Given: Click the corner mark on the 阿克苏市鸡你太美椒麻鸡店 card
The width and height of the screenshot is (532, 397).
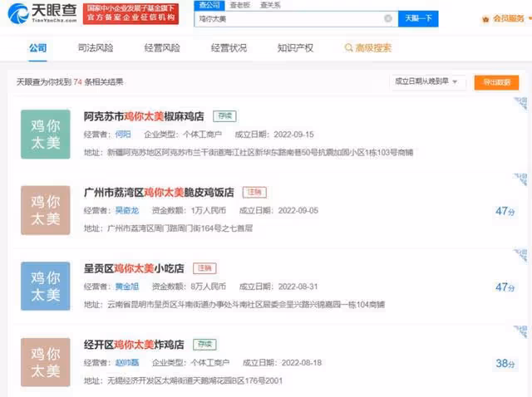Looking at the screenshot, I should 521,103.
